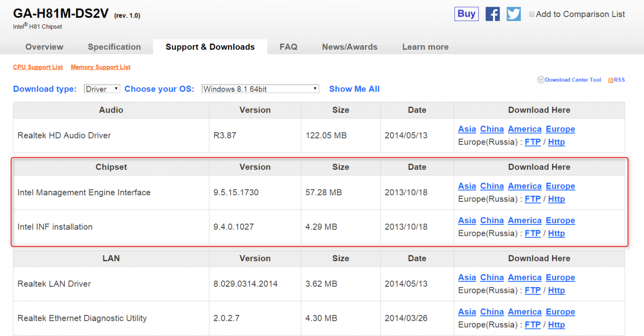Download Realtek LAN Driver from China

pyautogui.click(x=492, y=277)
